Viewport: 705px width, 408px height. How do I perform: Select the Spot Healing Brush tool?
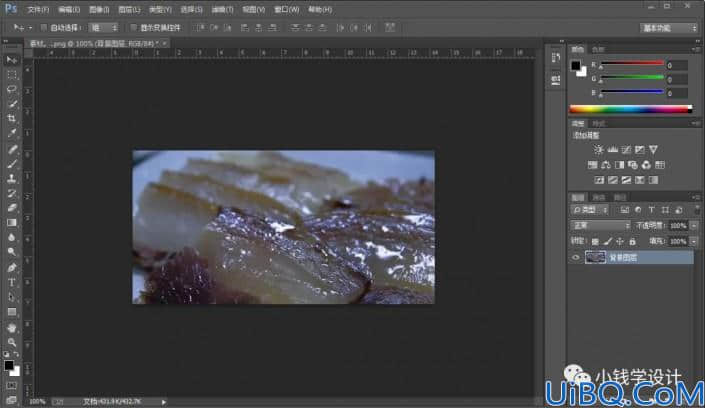[x=12, y=149]
